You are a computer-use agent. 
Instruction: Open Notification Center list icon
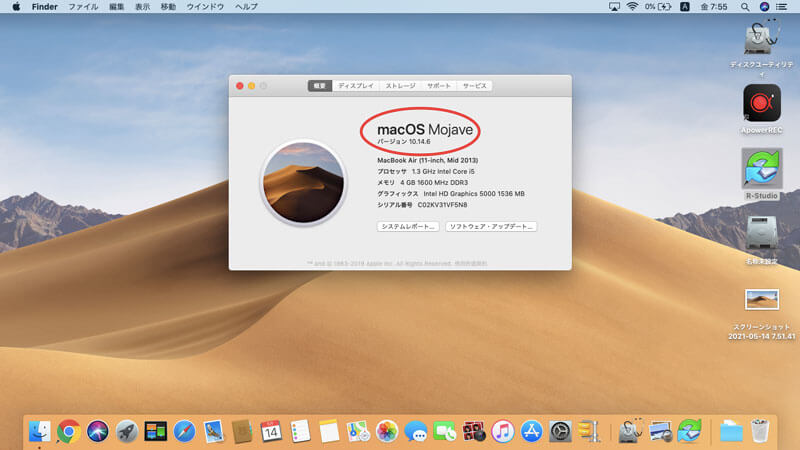click(782, 7)
